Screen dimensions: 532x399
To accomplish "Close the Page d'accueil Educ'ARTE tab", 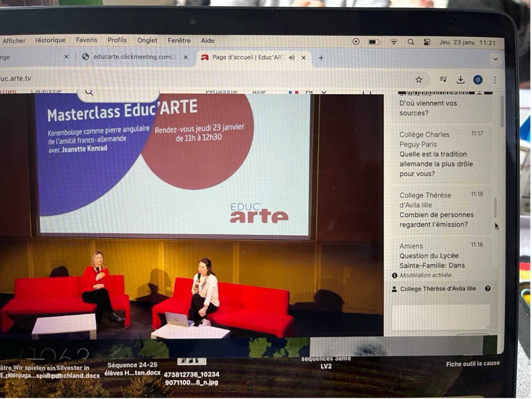I will point(304,57).
